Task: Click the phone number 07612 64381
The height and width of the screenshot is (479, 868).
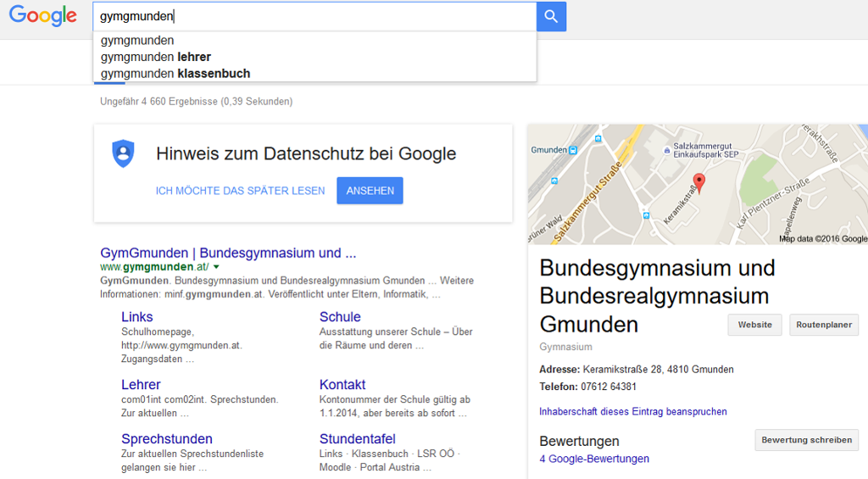Action: [609, 387]
